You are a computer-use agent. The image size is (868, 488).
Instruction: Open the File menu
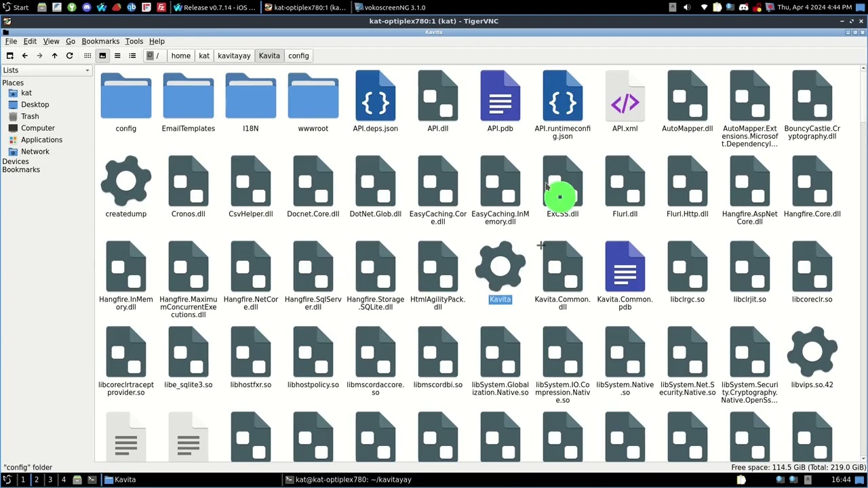[11, 41]
